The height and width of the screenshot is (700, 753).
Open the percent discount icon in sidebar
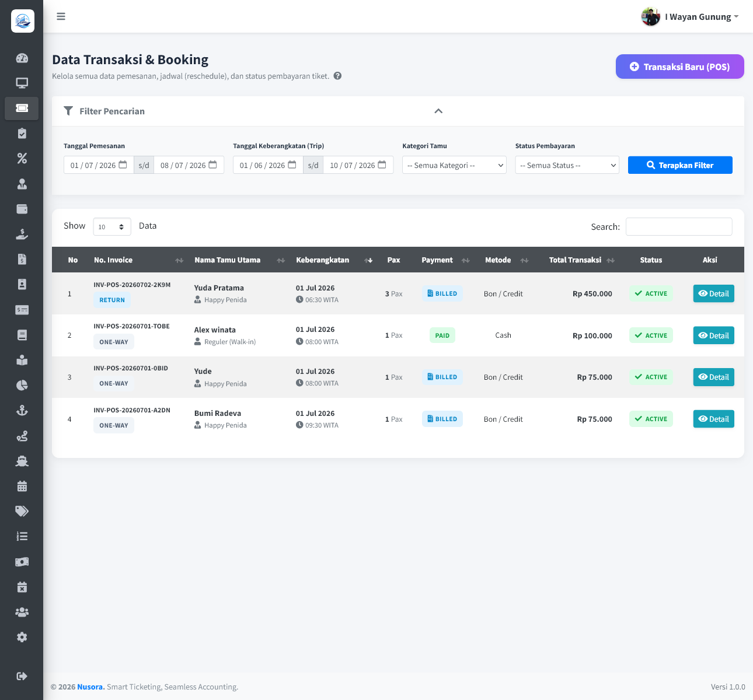22,159
